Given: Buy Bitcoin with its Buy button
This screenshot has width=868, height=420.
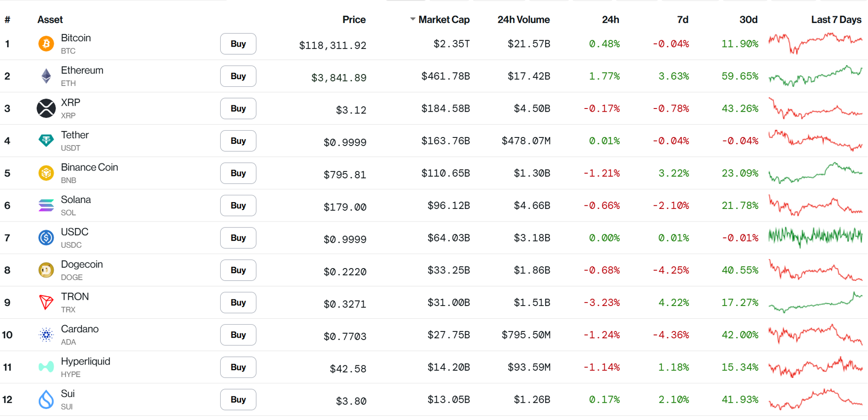Looking at the screenshot, I should pyautogui.click(x=238, y=44).
